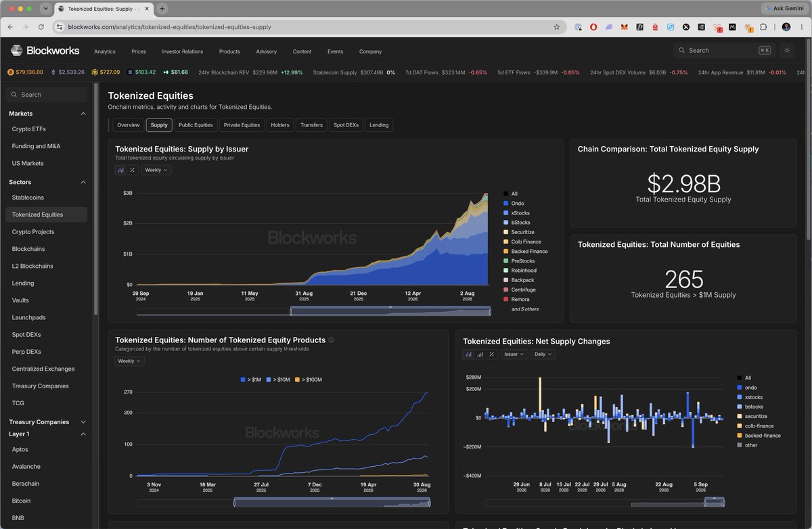This screenshot has height=529, width=812.
Task: Reload the page
Action: [41, 27]
